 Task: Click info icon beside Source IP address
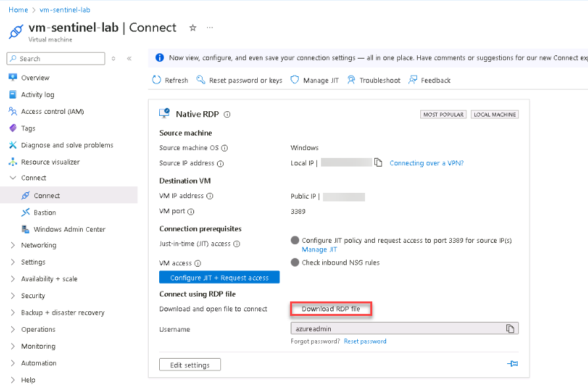(220, 164)
